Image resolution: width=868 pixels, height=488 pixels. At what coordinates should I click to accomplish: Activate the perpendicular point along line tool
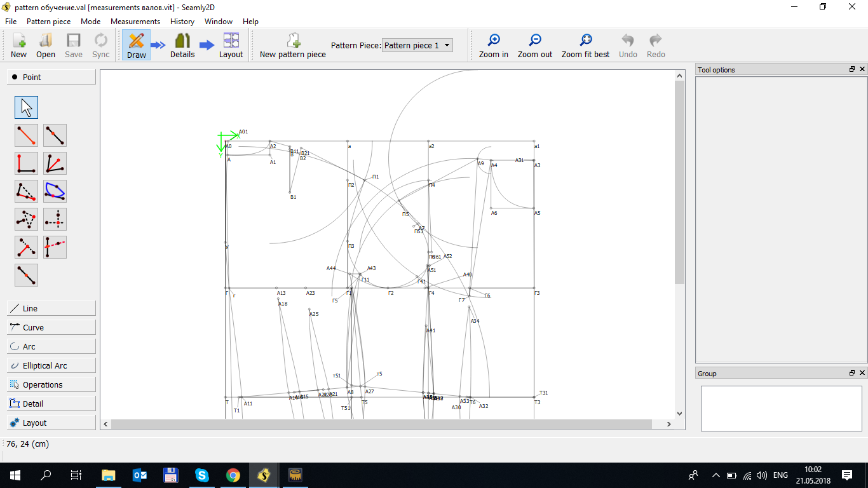pos(26,247)
